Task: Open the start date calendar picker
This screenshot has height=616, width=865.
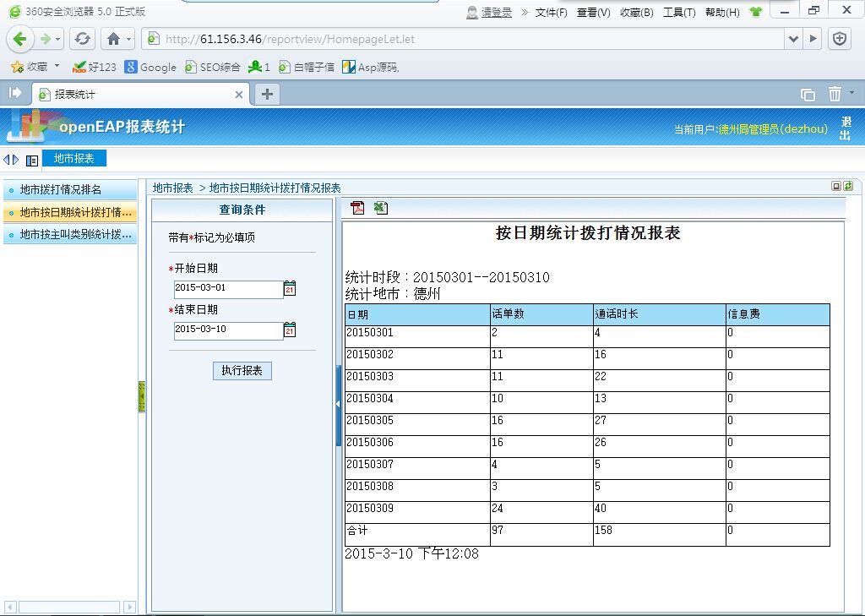Action: pos(290,288)
